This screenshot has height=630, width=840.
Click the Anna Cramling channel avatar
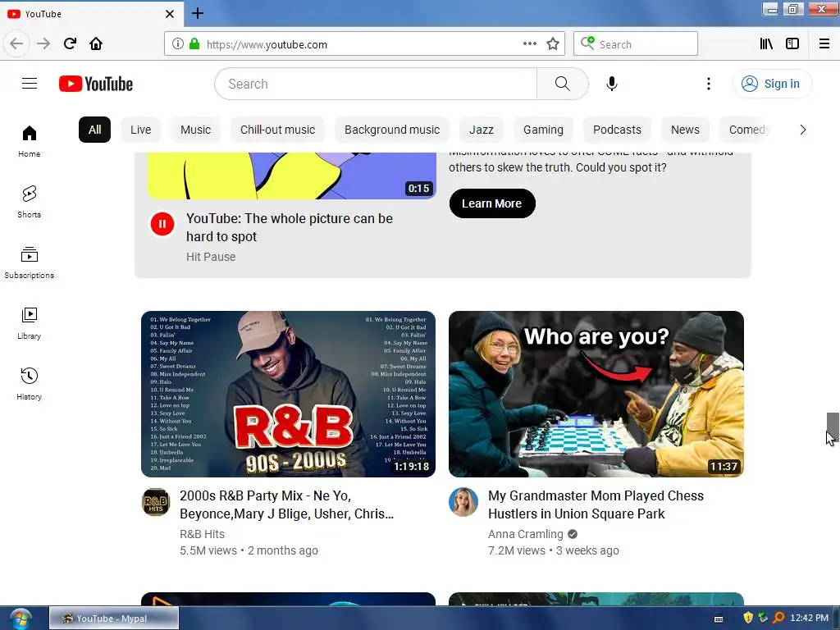(x=463, y=502)
